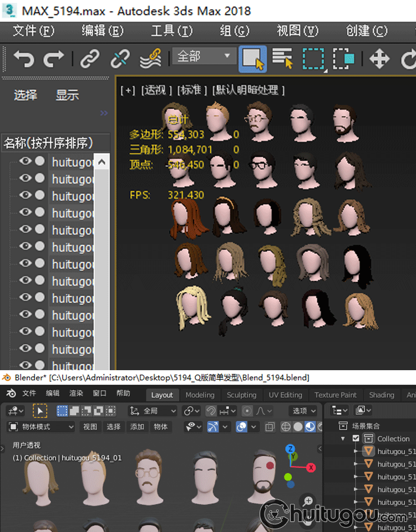This screenshot has height=532, width=416.
Task: Open the Blender snapping options dropdown
Action: [227, 411]
